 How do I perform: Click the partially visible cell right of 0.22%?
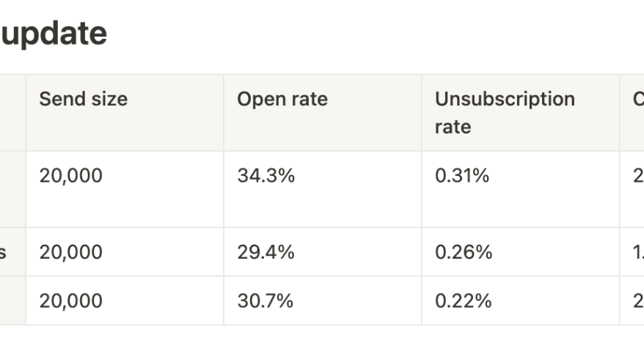[x=633, y=300]
